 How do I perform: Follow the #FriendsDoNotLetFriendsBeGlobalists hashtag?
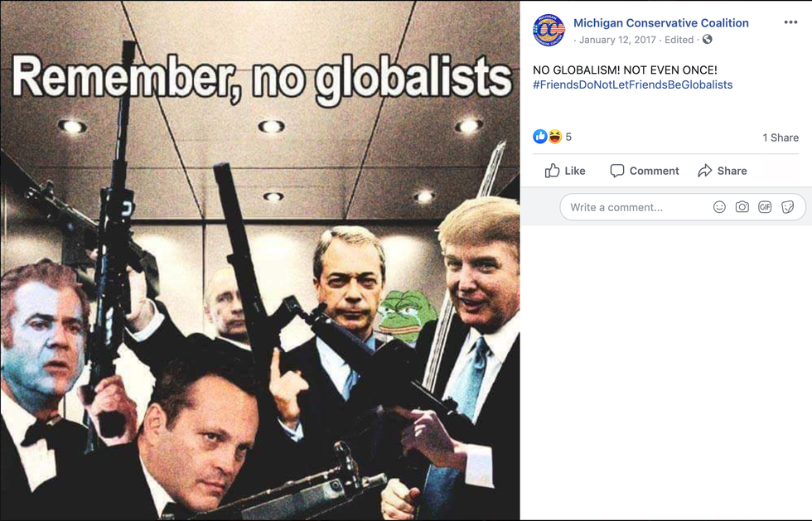pos(632,85)
